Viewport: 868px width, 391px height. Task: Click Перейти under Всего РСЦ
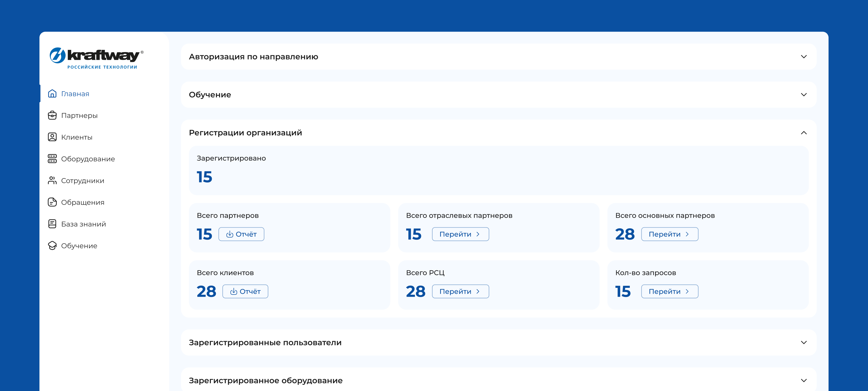pyautogui.click(x=460, y=292)
